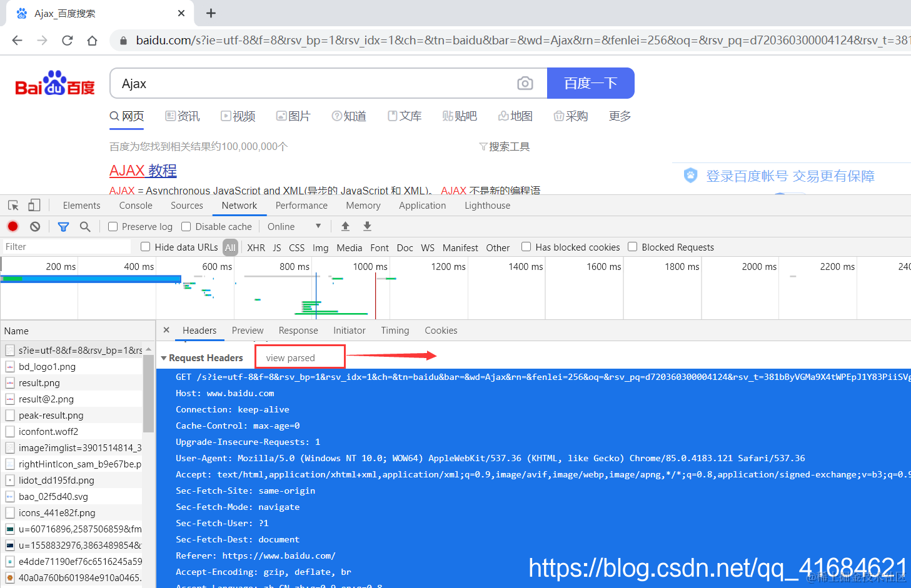Open the network filter funnel icon
The width and height of the screenshot is (911, 588).
(63, 226)
